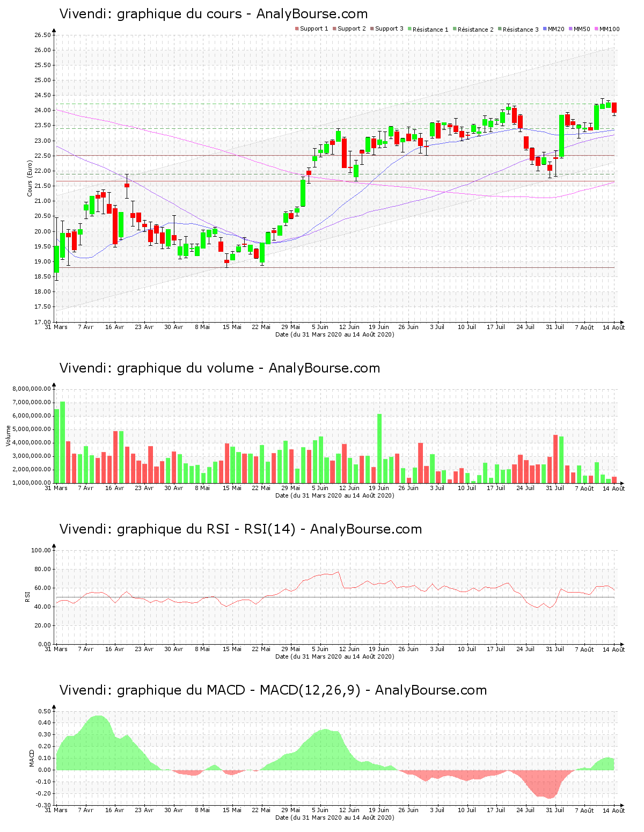Image resolution: width=644 pixels, height=832 pixels.
Task: Click the 8,000,000.00 volume axis value
Action: click(32, 389)
